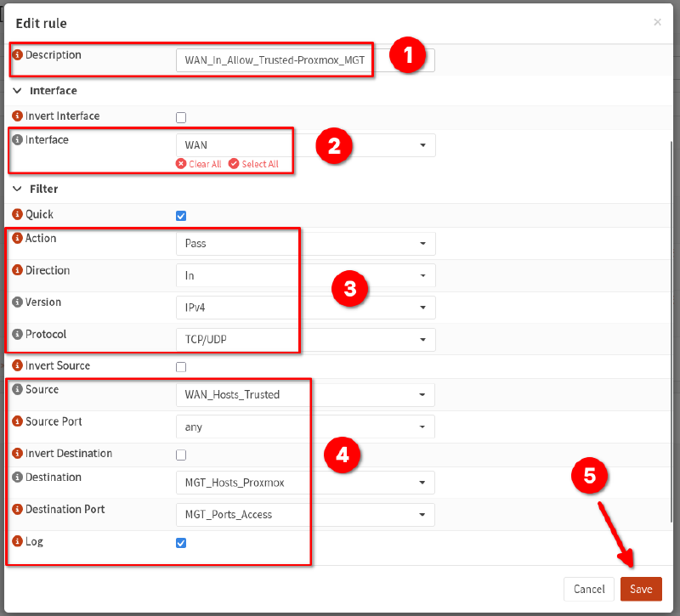Tick the Invert Destination checkbox

coord(181,455)
